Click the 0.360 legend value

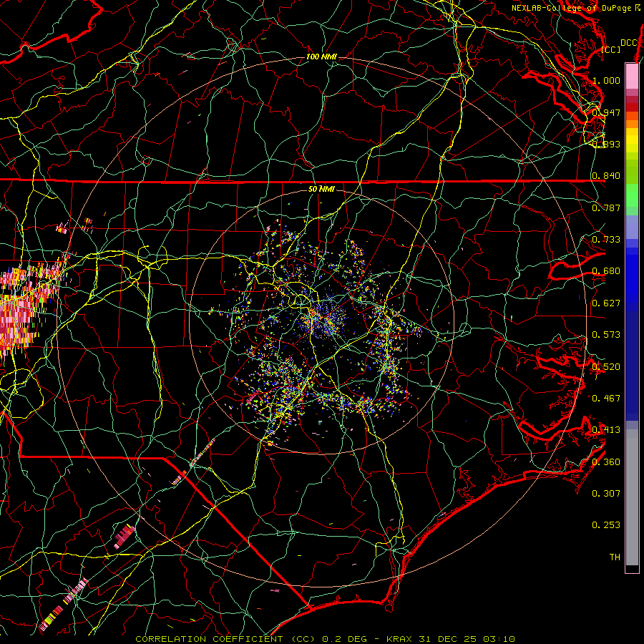click(606, 462)
